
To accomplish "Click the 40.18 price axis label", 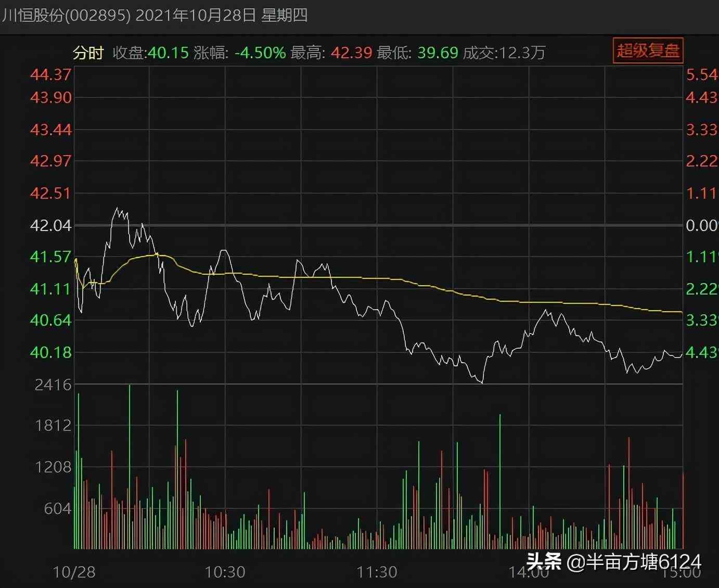I will pyautogui.click(x=50, y=353).
